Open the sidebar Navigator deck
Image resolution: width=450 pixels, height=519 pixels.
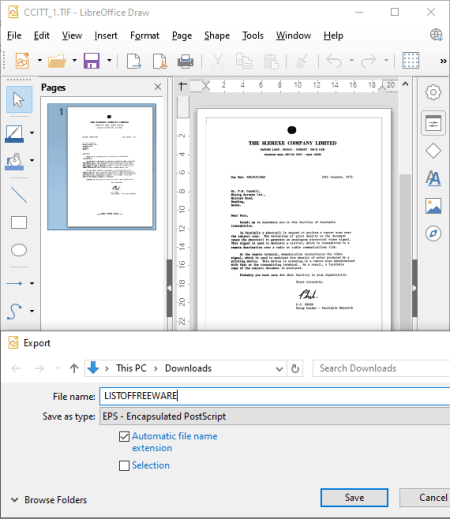pos(433,233)
